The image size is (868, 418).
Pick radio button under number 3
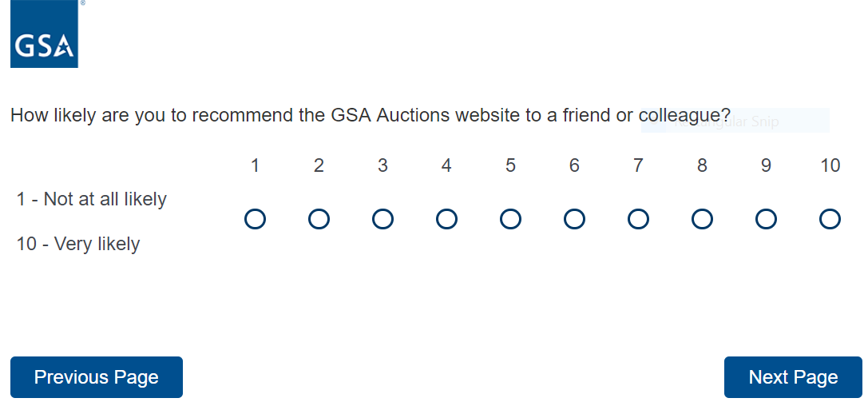382,219
